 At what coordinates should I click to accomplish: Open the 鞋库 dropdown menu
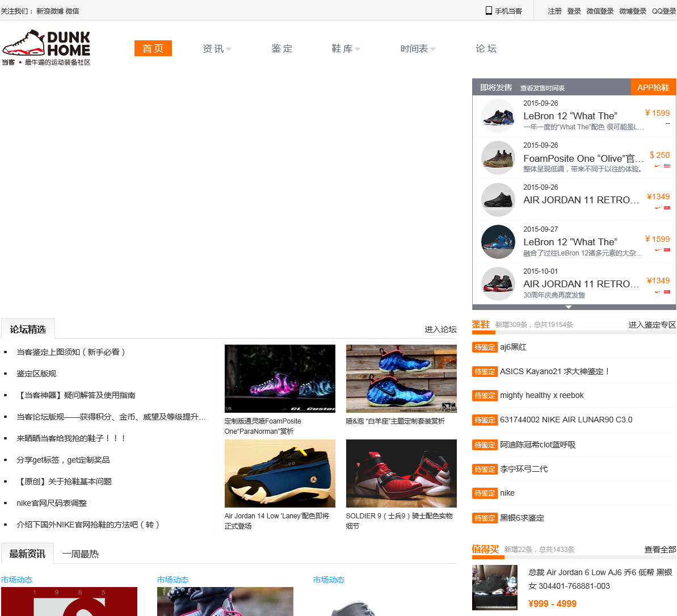(x=346, y=48)
